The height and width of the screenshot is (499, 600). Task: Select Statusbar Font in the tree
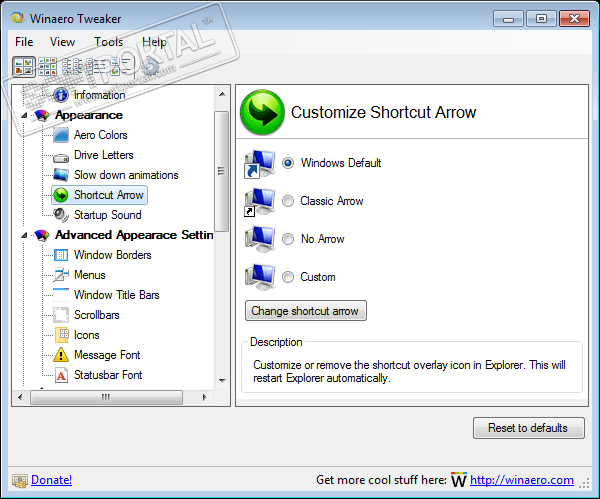click(x=108, y=375)
